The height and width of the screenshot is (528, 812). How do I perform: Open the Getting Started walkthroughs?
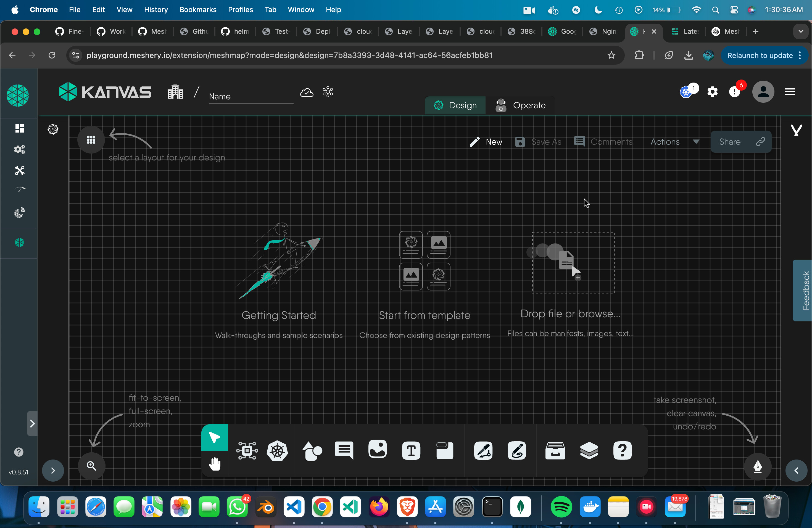coord(279,281)
